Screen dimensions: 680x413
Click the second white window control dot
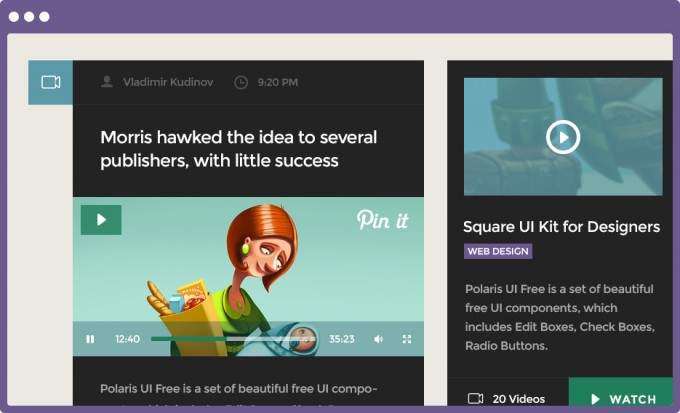click(29, 16)
